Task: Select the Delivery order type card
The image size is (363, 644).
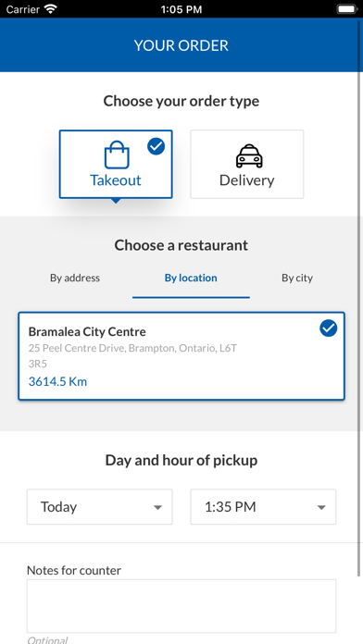Action: (x=246, y=165)
